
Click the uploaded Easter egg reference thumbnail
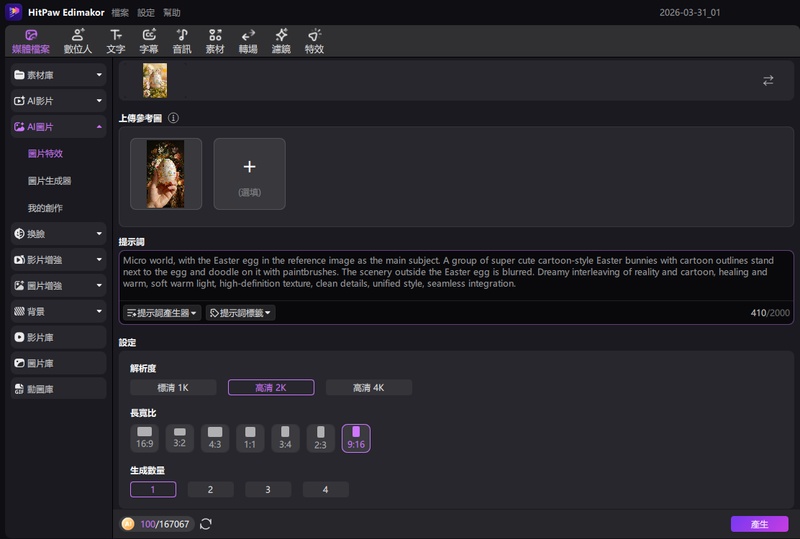tap(166, 173)
